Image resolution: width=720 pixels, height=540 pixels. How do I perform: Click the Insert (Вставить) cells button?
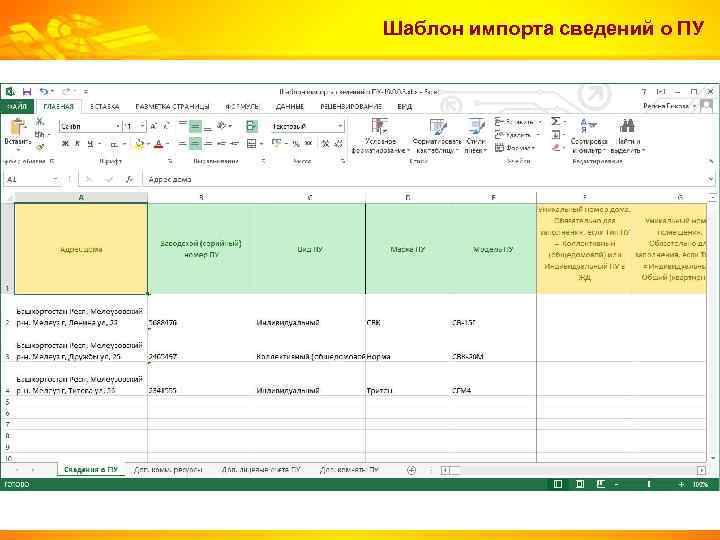click(518, 122)
